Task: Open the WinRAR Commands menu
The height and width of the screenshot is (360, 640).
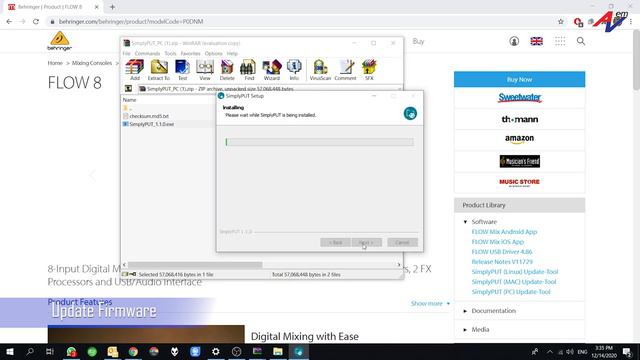Action: tap(147, 53)
